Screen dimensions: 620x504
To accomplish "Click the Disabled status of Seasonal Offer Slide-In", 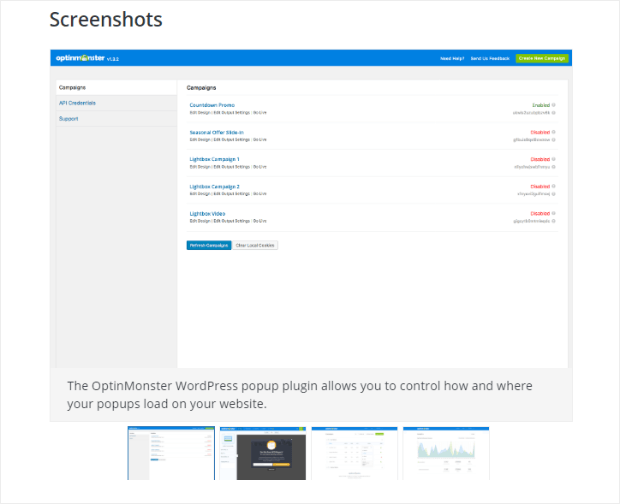I will click(x=540, y=132).
